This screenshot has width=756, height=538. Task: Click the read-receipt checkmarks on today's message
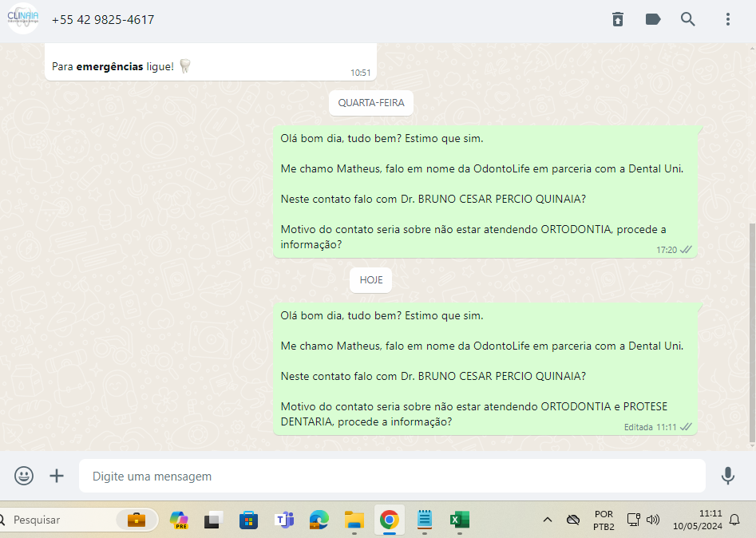tap(686, 427)
